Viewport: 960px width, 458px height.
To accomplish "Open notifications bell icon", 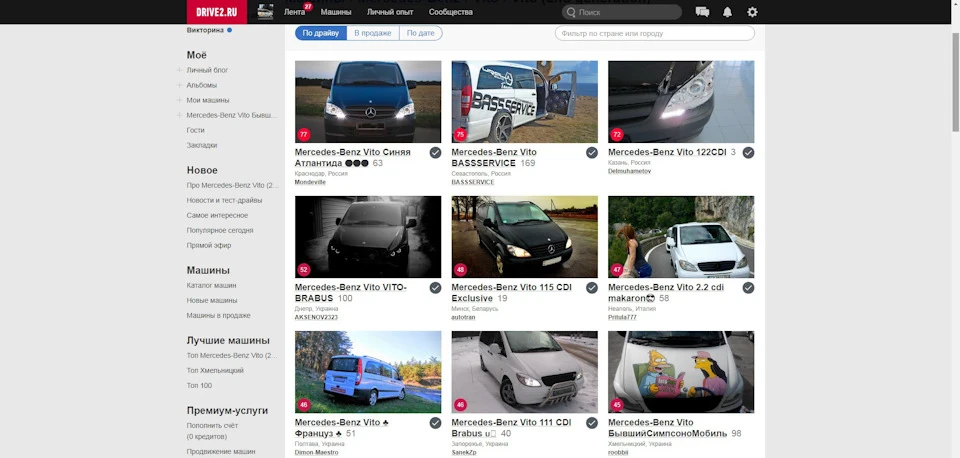I will coord(727,12).
